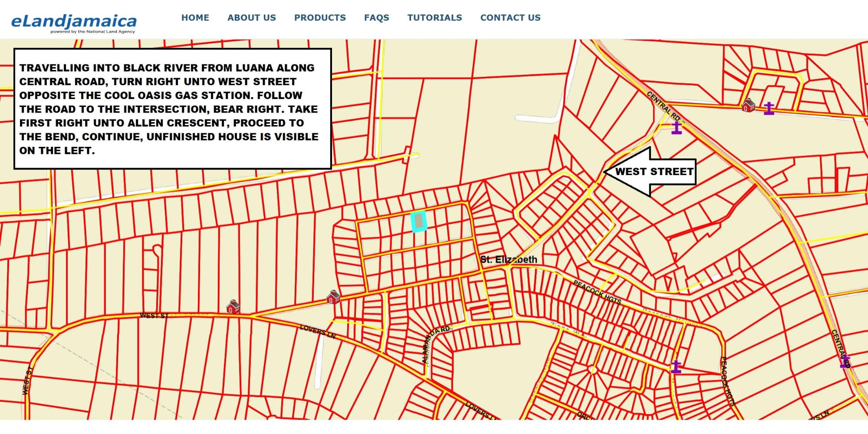Image resolution: width=868 pixels, height=434 pixels.
Task: Open the HOME menu item
Action: tap(195, 18)
